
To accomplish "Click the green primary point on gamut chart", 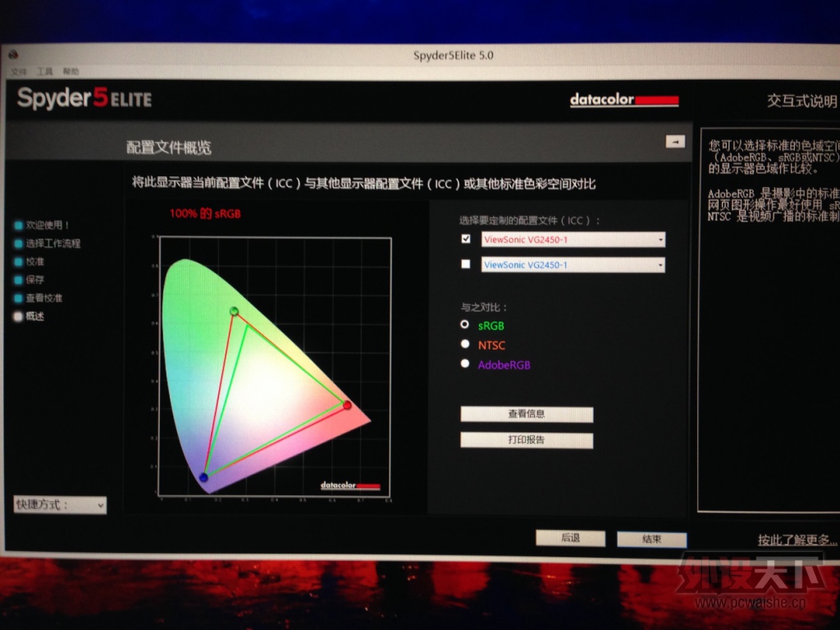I will [x=234, y=311].
